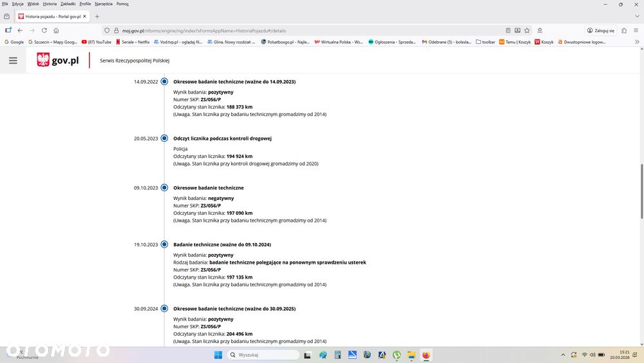Open the taskbar clock and date
The height and width of the screenshot is (363, 644).
click(620, 355)
